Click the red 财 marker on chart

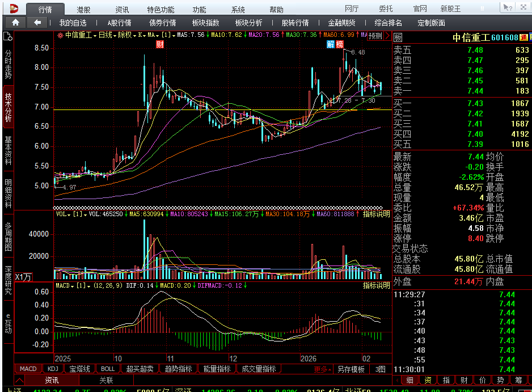(160, 44)
